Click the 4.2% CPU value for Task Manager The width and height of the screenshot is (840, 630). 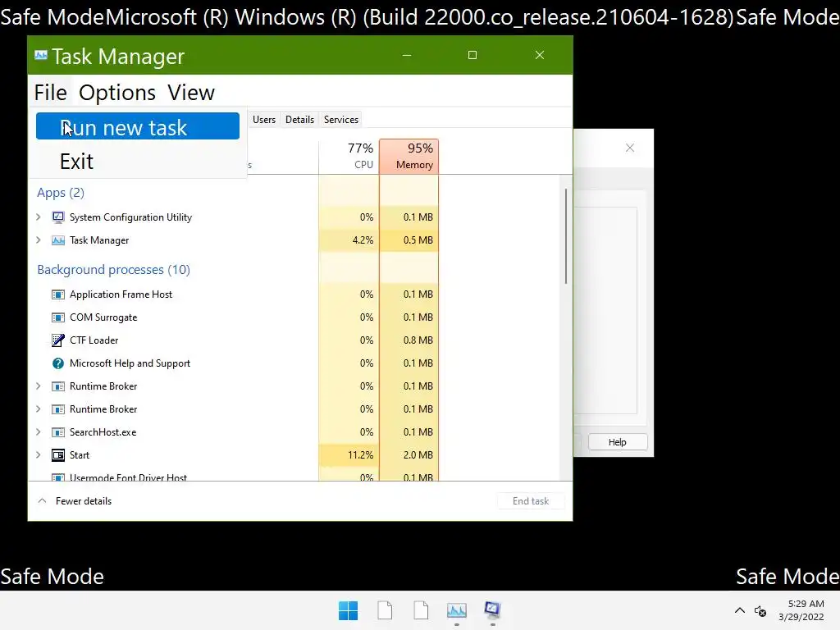363,240
